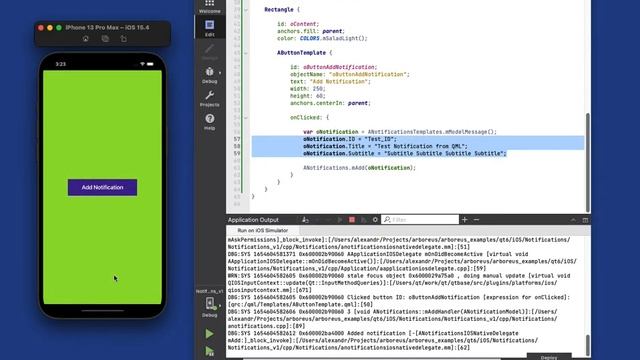Click the Start Debugging button below Run
Screen dimensions: 640x360
pos(209,351)
